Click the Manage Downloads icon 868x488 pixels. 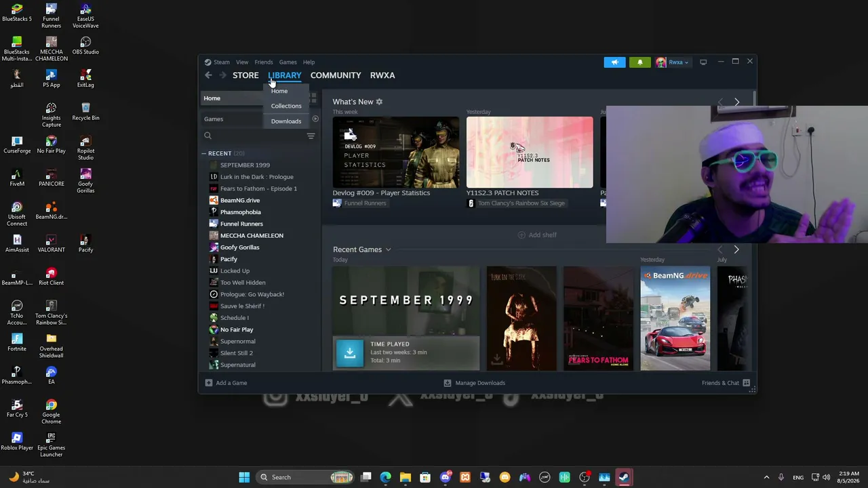tap(447, 383)
